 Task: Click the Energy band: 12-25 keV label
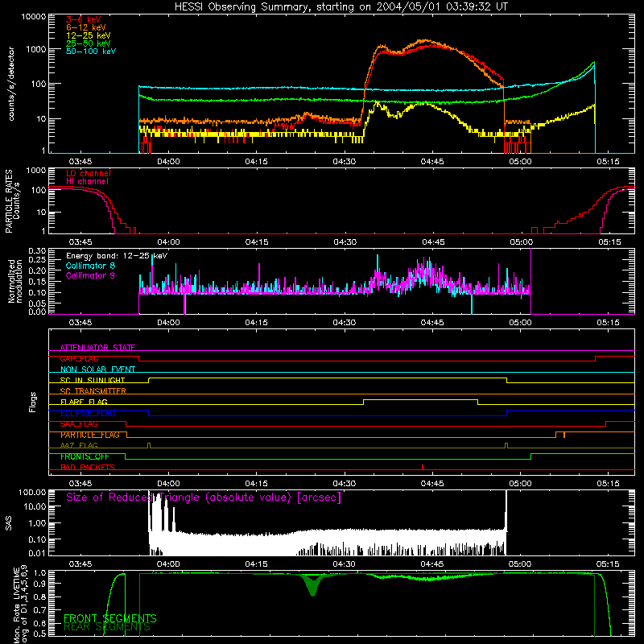coord(117,256)
